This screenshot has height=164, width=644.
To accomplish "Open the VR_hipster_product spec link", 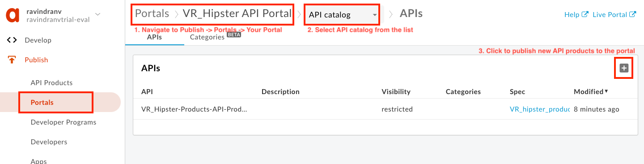I will (540, 109).
